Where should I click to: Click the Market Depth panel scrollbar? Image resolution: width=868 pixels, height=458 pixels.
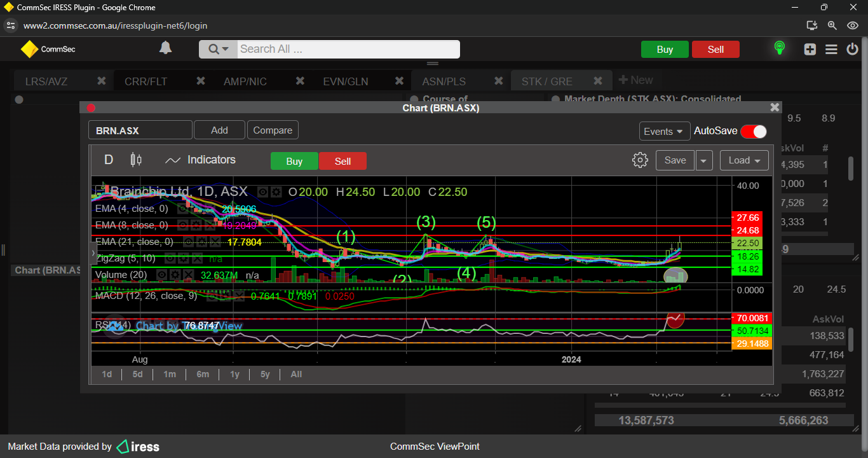[851, 168]
